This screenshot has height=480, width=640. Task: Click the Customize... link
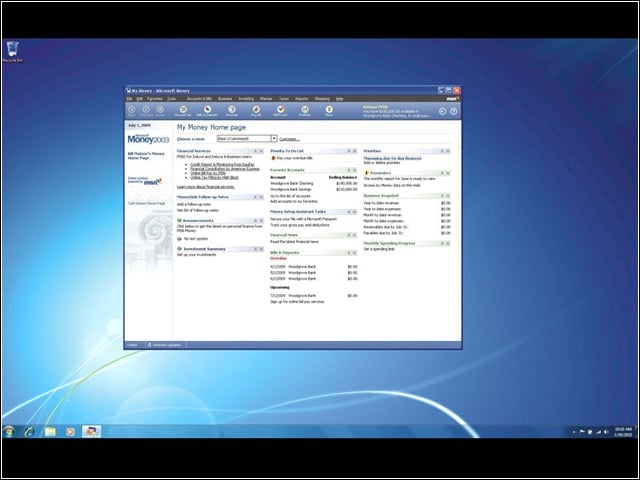pyautogui.click(x=289, y=139)
